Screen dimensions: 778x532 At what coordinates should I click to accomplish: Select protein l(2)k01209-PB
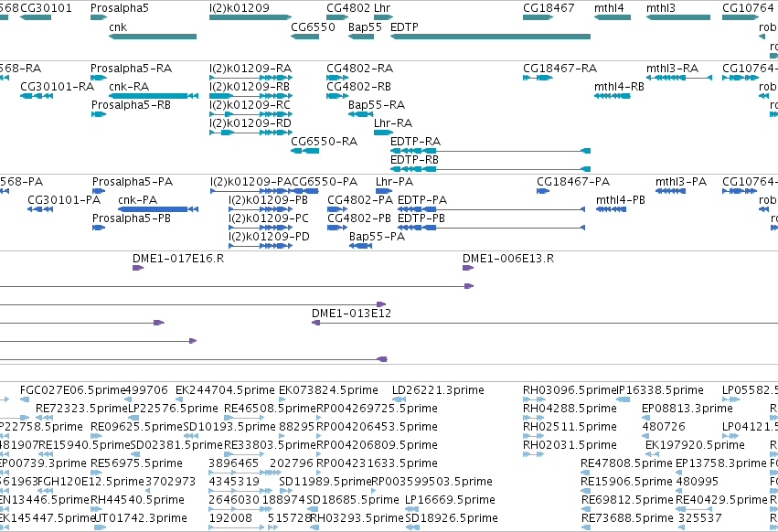click(268, 200)
